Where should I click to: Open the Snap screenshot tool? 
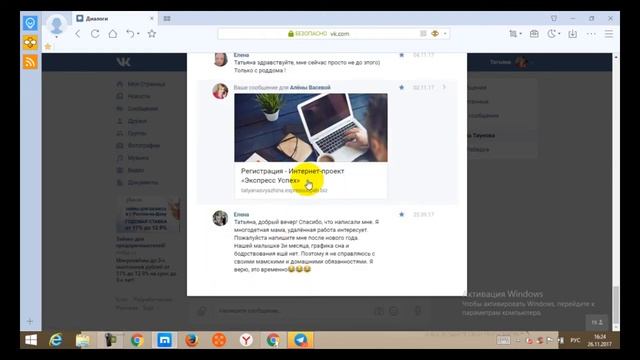(513, 34)
